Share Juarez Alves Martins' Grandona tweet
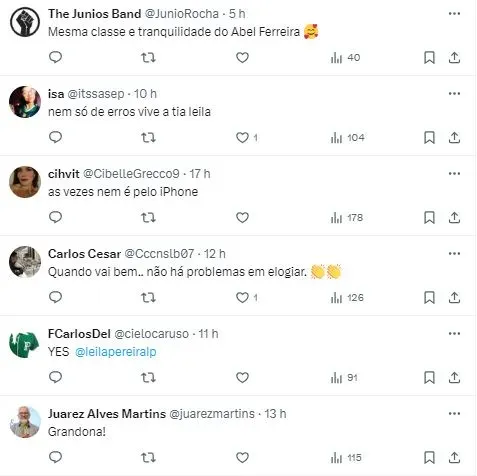Image resolution: width=477 pixels, height=476 pixels. (454, 457)
